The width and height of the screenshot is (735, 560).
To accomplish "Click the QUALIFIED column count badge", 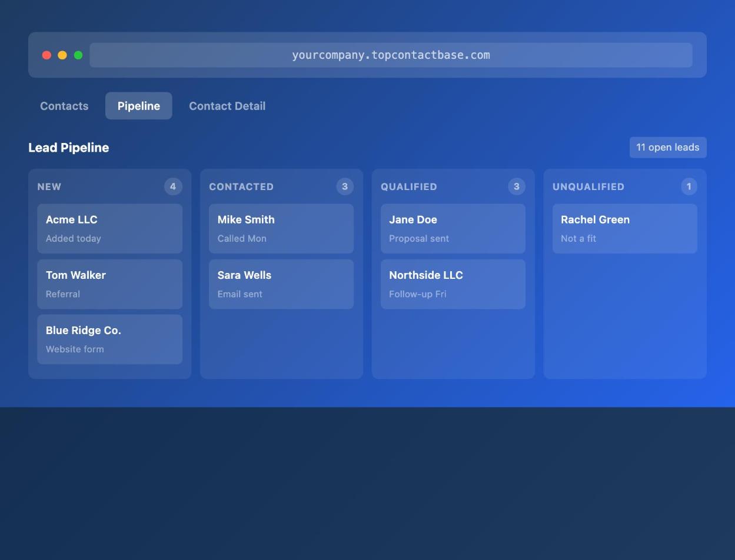I will 517,186.
